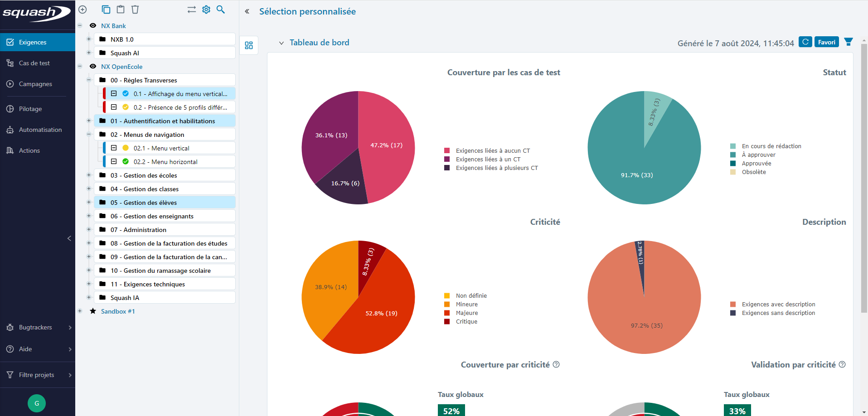Image resolution: width=868 pixels, height=416 pixels.
Task: Open the 'Cas de test' workspace
Action: [x=34, y=63]
